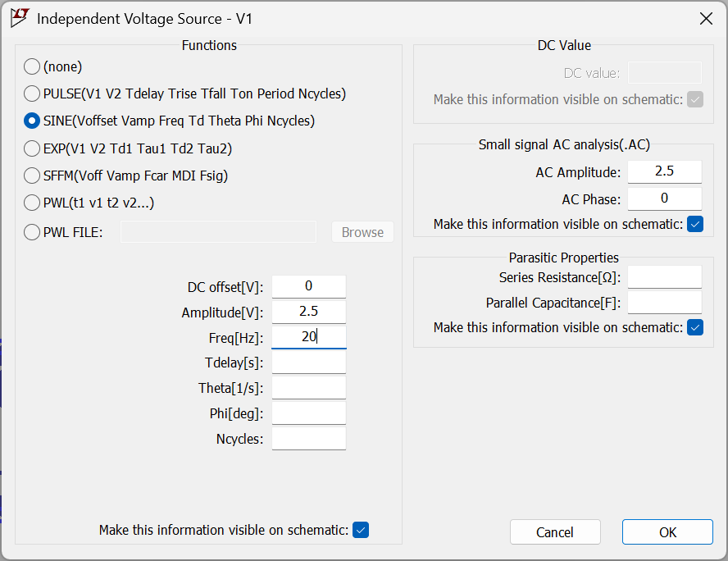Click the LTspice icon in title bar
728x561 pixels.
[20, 18]
